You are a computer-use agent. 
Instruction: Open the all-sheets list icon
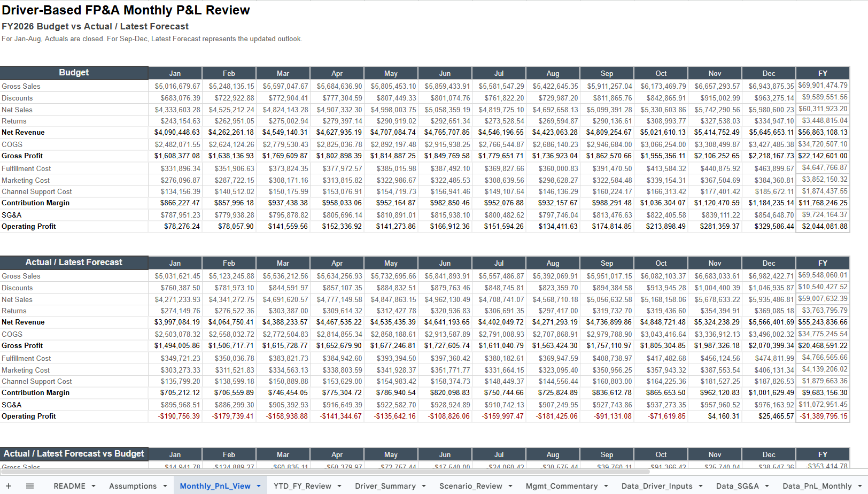(x=29, y=486)
